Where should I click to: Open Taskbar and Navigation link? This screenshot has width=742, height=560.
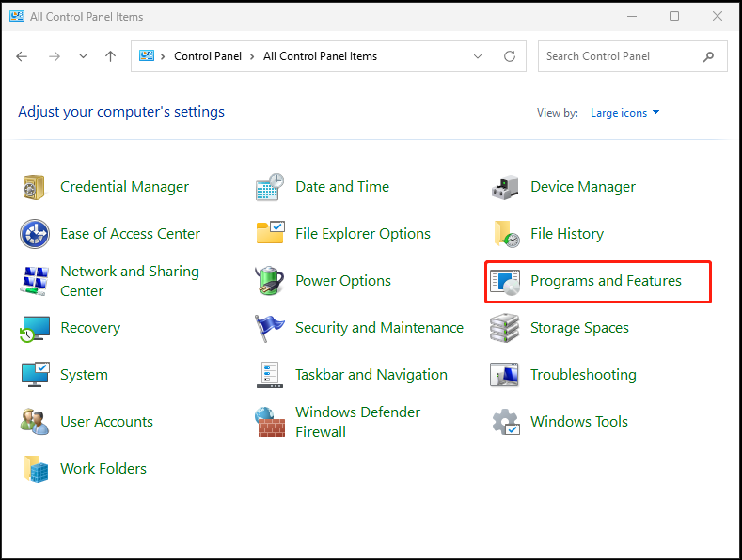[371, 375]
